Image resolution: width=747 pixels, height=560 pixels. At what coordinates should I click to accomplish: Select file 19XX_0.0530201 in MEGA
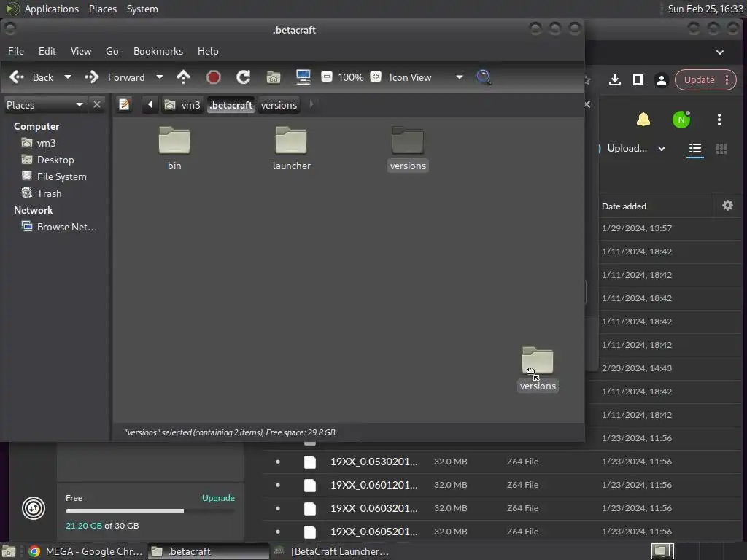pyautogui.click(x=374, y=462)
